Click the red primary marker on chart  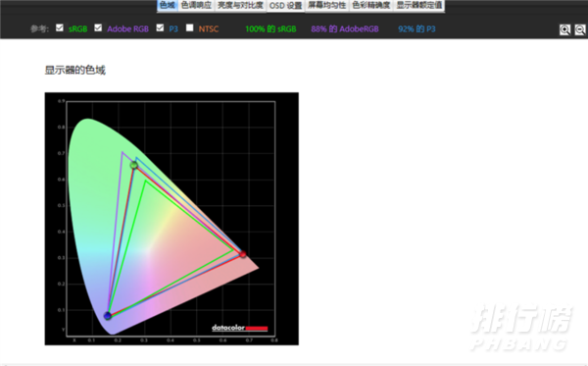tap(243, 254)
